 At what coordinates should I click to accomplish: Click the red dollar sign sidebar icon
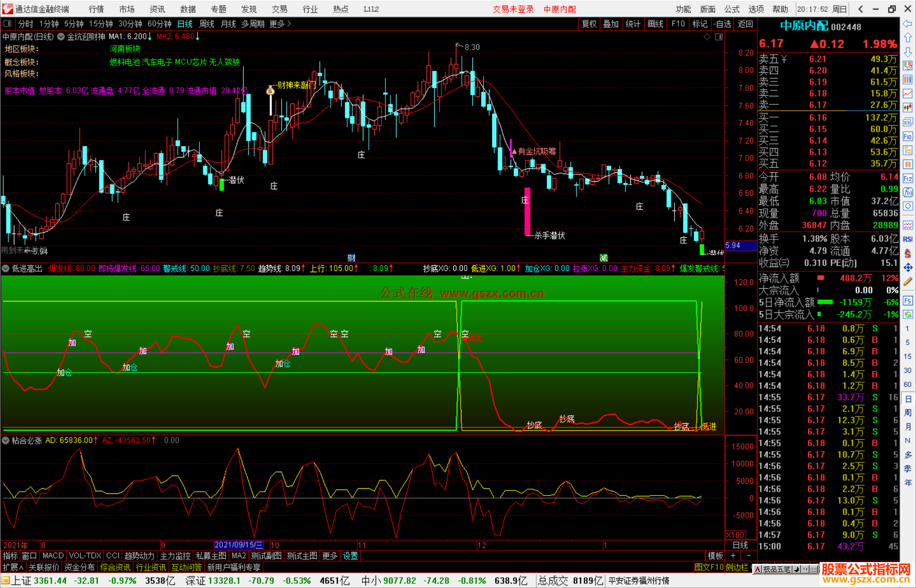tap(908, 253)
